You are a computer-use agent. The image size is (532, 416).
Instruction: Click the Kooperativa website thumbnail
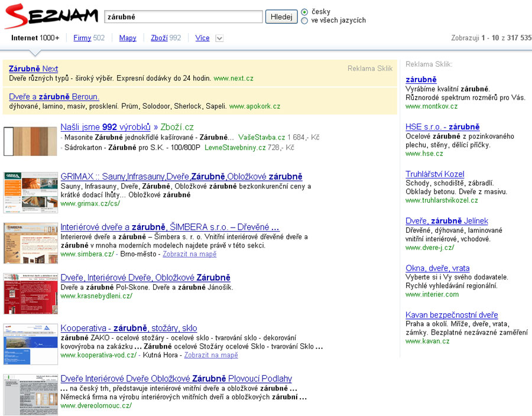(x=31, y=344)
